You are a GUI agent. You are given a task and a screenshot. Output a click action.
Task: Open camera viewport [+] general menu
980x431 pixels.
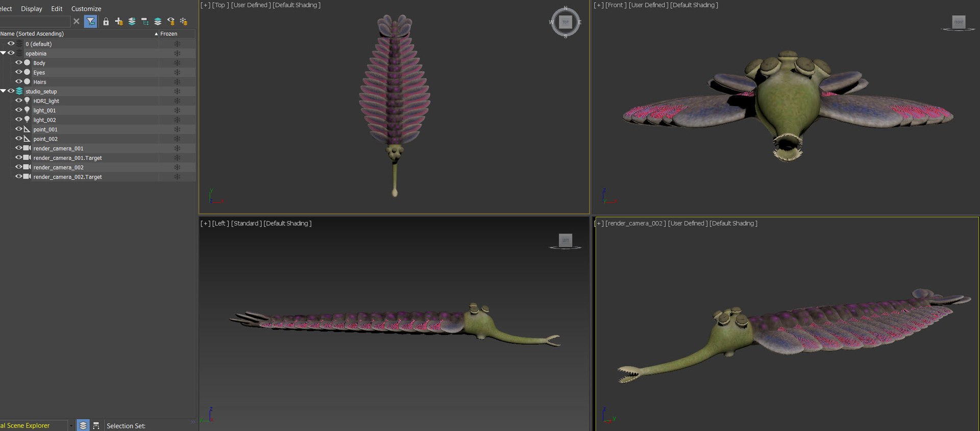(x=599, y=223)
